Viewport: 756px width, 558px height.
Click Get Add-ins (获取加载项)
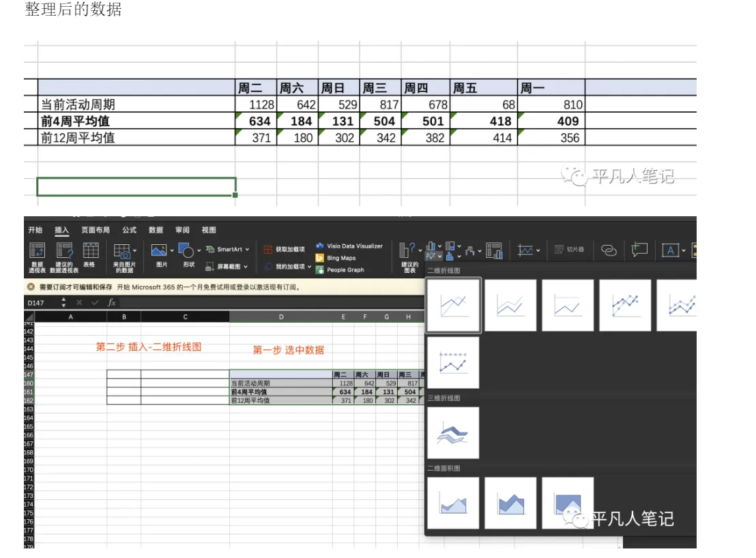[284, 249]
